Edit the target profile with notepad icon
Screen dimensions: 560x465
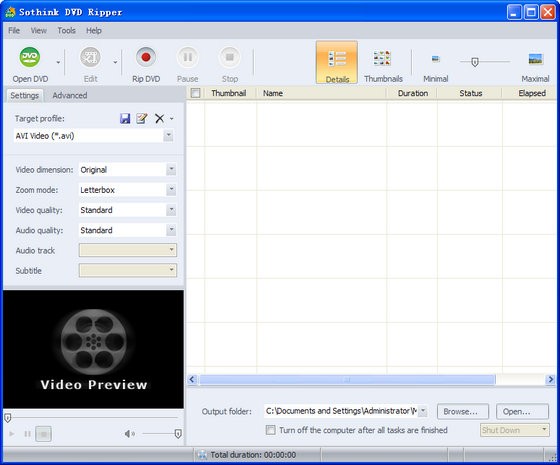coord(142,118)
